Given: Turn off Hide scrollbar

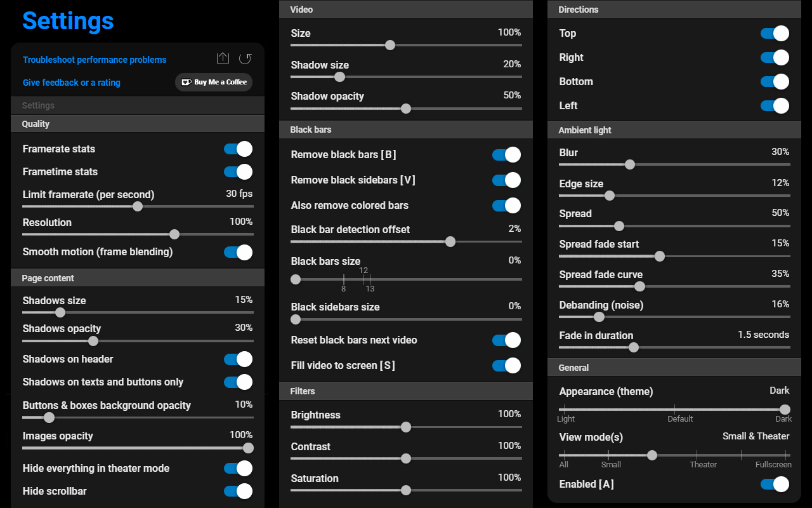Looking at the screenshot, I should click(x=237, y=491).
